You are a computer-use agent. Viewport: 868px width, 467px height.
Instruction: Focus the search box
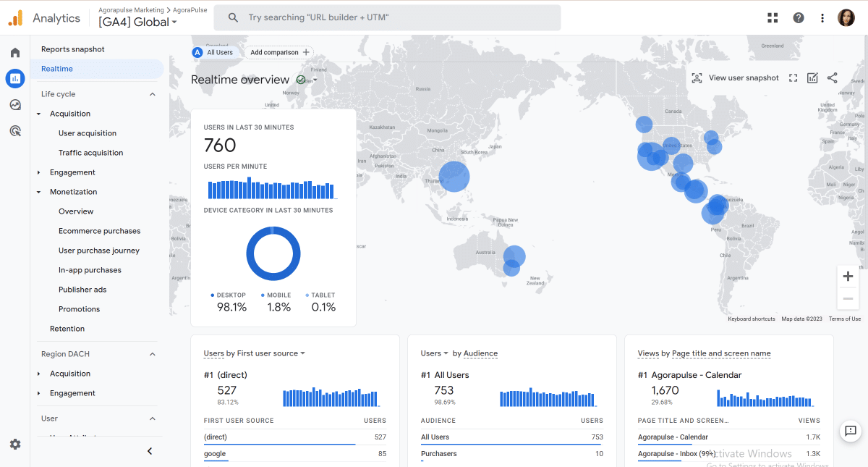tap(387, 18)
